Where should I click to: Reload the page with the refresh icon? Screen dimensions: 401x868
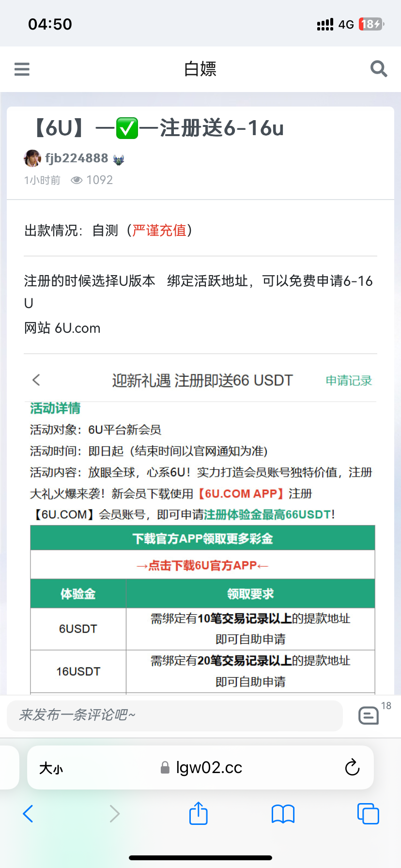click(352, 767)
